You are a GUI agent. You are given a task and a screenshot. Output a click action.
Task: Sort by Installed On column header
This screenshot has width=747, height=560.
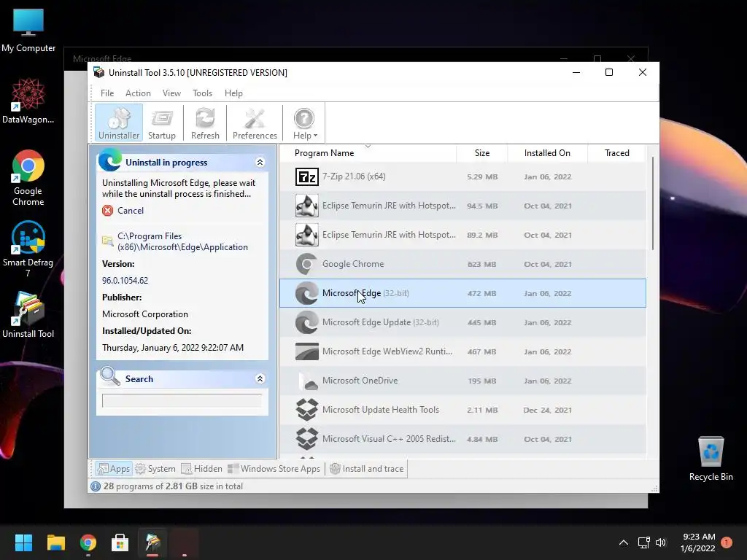point(547,153)
